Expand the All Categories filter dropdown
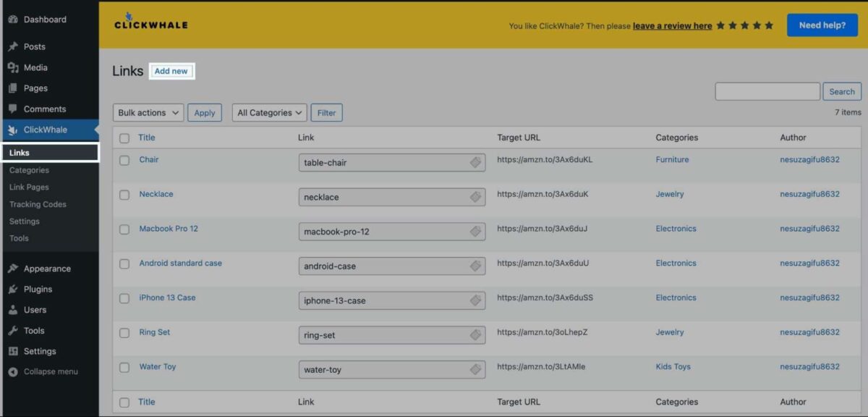The image size is (868, 417). (269, 113)
